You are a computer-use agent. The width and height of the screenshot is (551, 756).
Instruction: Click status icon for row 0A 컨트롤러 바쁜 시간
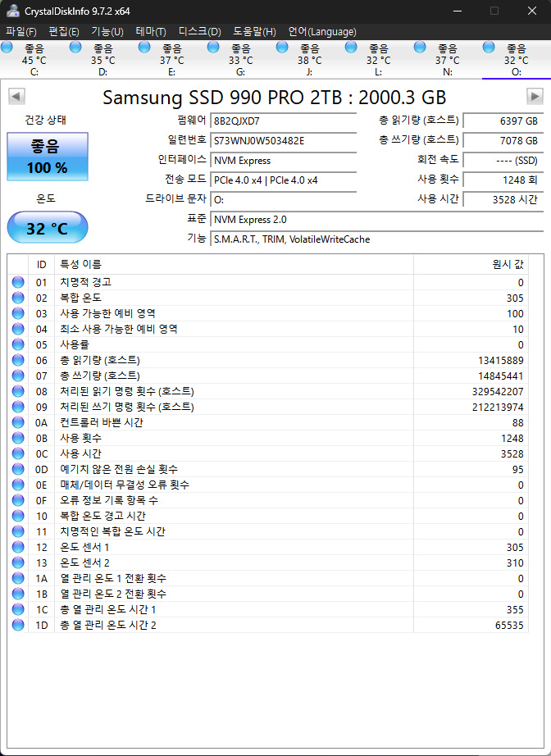tap(18, 422)
